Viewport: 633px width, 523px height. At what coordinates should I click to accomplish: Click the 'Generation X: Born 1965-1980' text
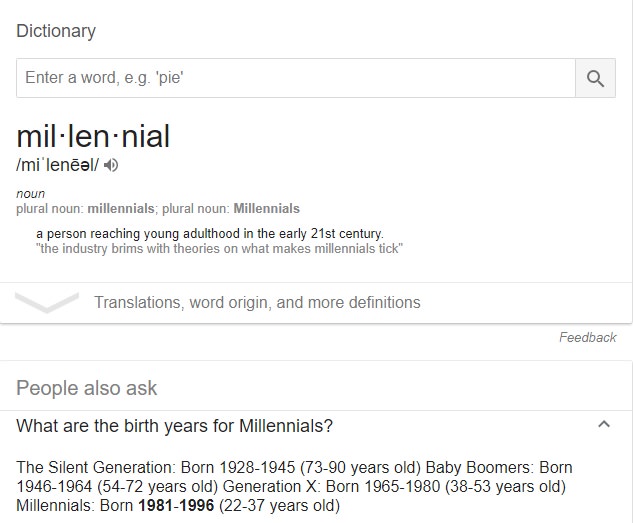[331, 486]
